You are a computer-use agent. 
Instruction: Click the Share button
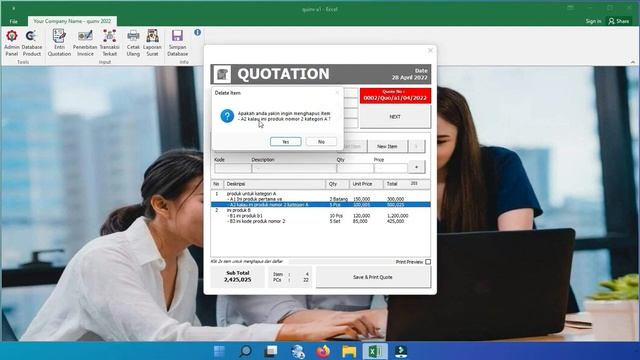(x=619, y=21)
